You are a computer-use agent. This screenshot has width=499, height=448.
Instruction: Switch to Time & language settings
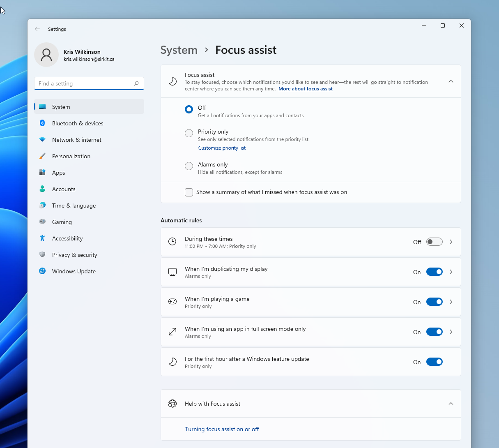tap(89, 206)
